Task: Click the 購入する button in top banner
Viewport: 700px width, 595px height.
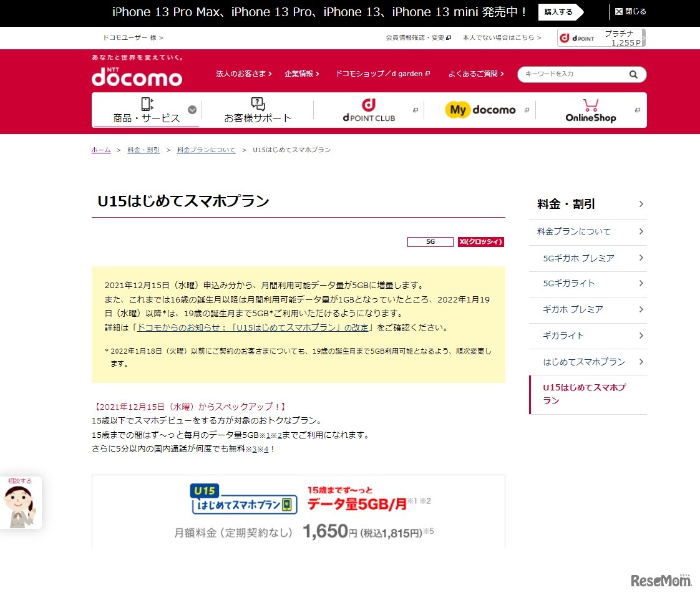Action: pyautogui.click(x=560, y=12)
